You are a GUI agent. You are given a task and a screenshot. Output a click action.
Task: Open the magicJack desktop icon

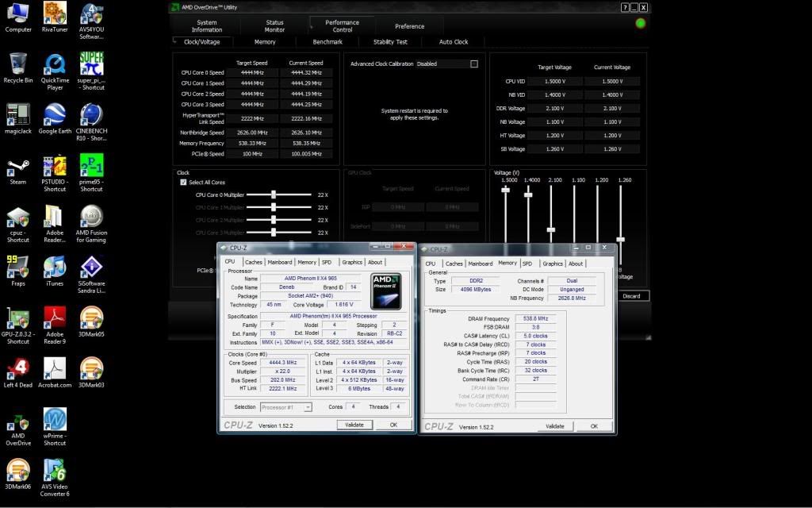pyautogui.click(x=18, y=118)
